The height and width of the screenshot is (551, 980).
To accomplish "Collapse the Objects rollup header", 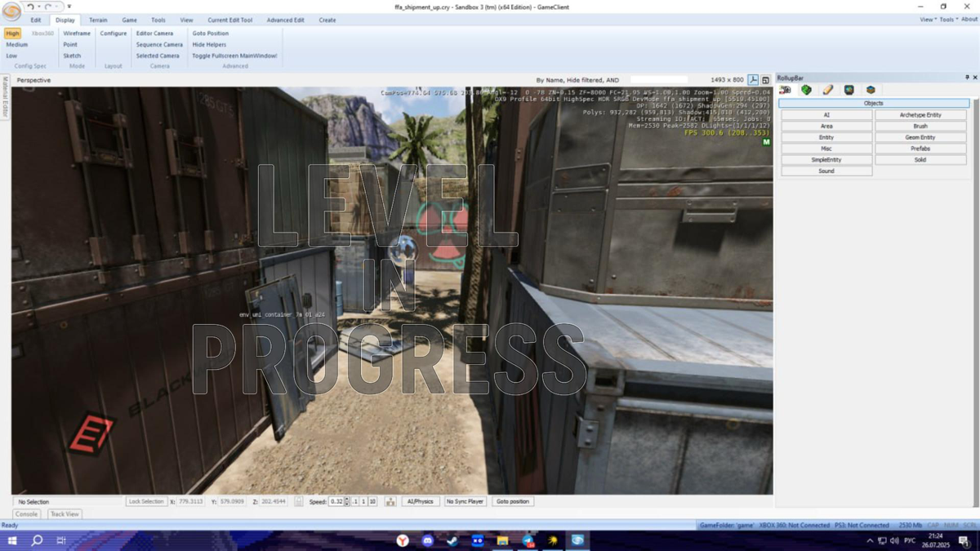I will 874,104.
